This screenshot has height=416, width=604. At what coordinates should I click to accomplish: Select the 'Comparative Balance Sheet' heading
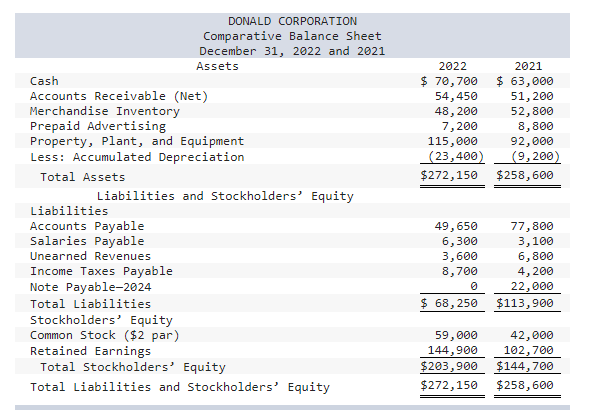coord(292,36)
